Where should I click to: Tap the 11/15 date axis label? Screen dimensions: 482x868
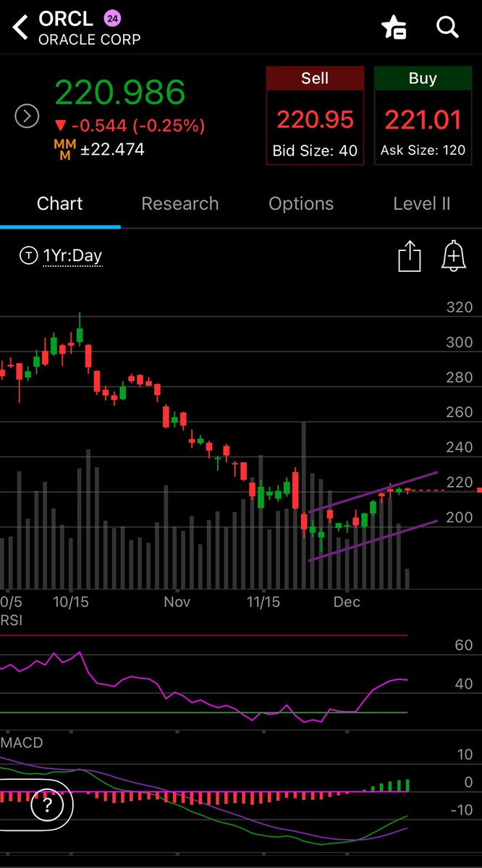coord(263,602)
